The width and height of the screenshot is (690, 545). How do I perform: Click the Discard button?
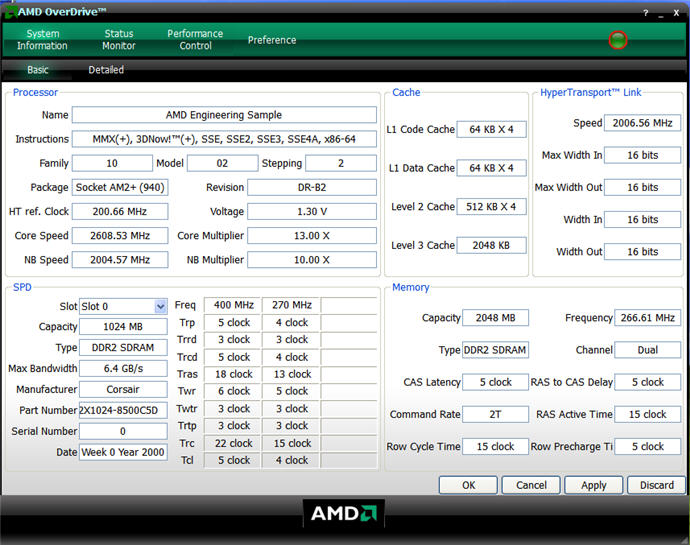click(x=657, y=485)
